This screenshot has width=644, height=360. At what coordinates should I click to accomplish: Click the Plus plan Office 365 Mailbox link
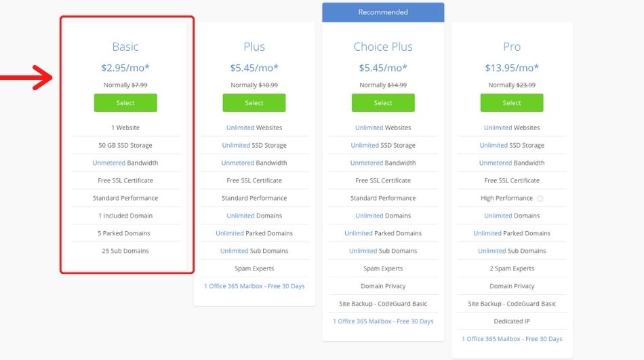pos(254,286)
